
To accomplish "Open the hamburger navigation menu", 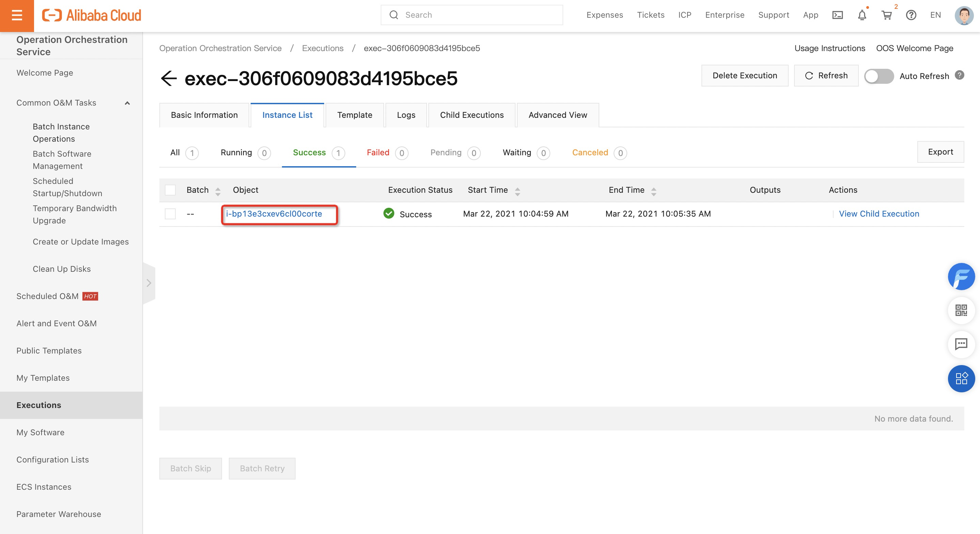I will (17, 16).
